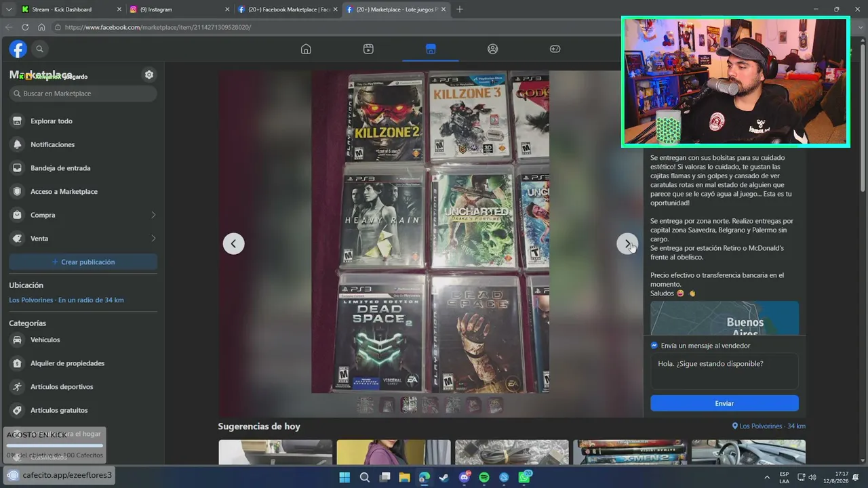
Task: Click the Explorar todo store icon
Action: (17, 121)
